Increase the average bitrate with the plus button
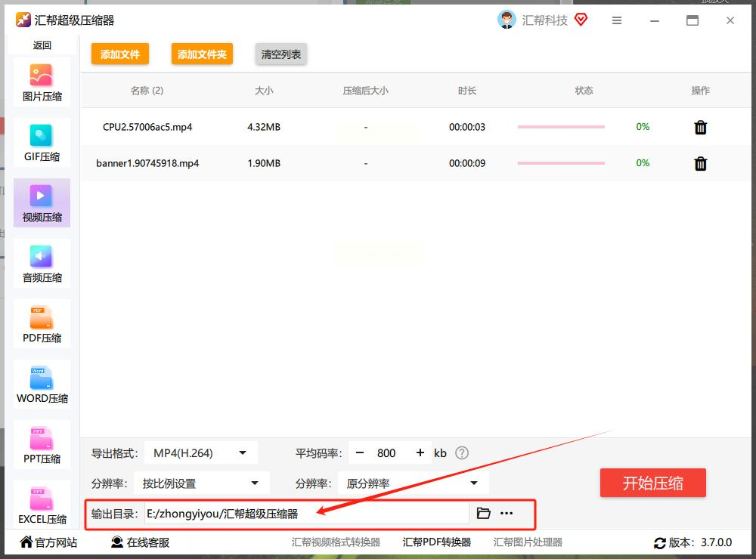The height and width of the screenshot is (559, 756). (x=420, y=453)
